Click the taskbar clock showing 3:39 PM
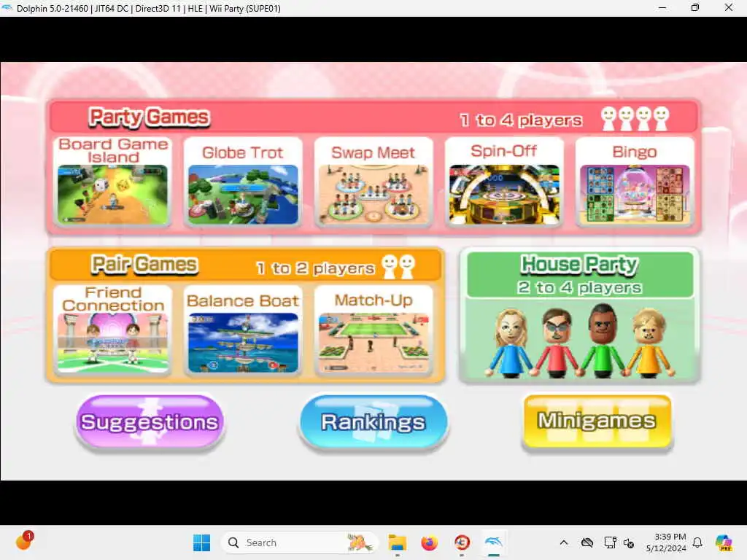Image resolution: width=747 pixels, height=560 pixels. point(666,542)
